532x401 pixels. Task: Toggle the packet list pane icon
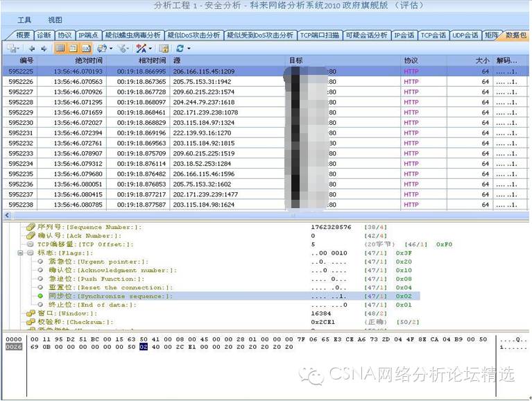click(60, 49)
